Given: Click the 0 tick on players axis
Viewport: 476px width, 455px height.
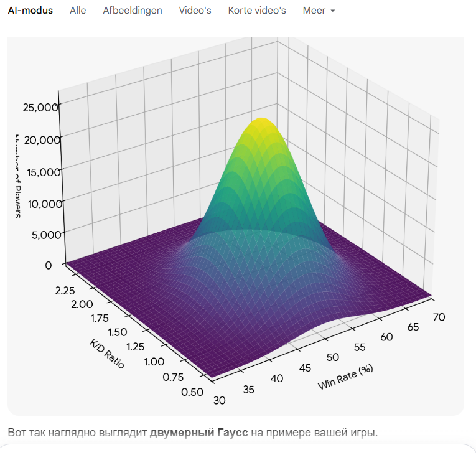Looking at the screenshot, I should click(49, 265).
